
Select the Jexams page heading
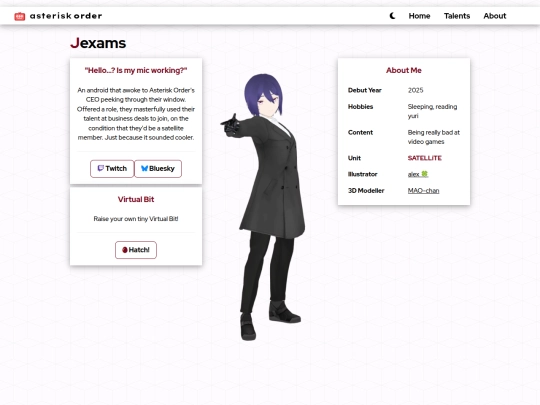tap(98, 43)
